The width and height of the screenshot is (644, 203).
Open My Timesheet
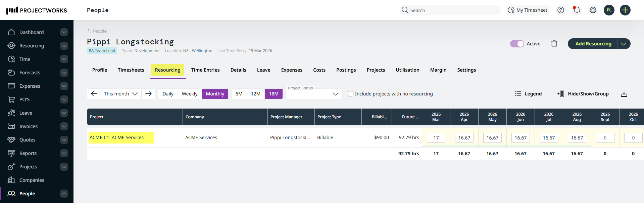tap(528, 10)
